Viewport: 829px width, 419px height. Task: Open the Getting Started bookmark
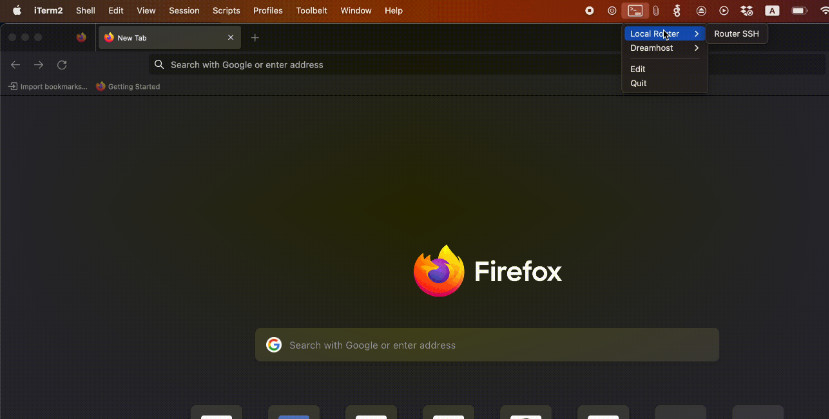tap(128, 86)
